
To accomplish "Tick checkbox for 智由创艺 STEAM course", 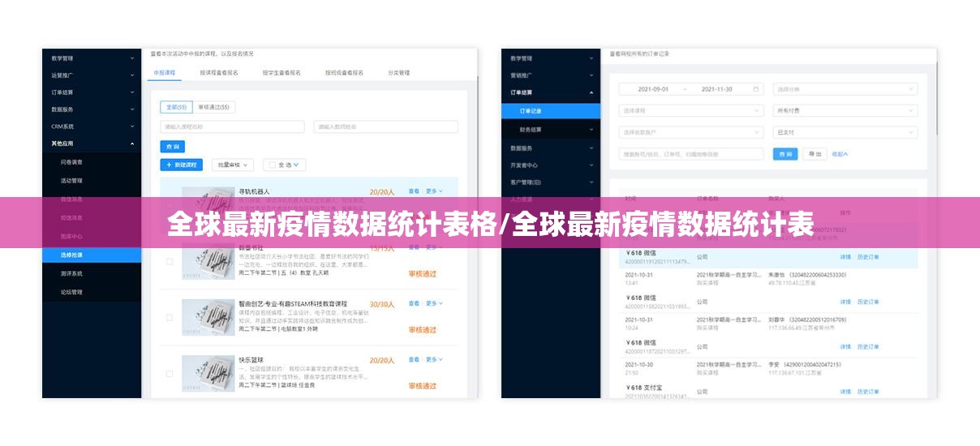I will coord(170,317).
